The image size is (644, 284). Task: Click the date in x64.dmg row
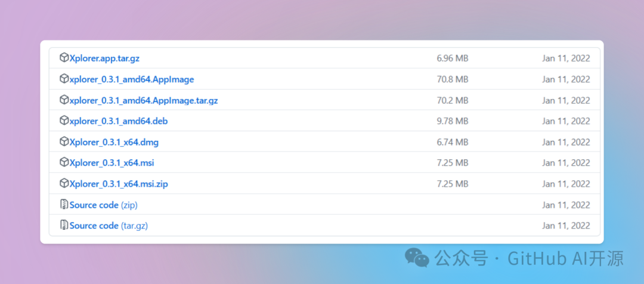pos(566,142)
